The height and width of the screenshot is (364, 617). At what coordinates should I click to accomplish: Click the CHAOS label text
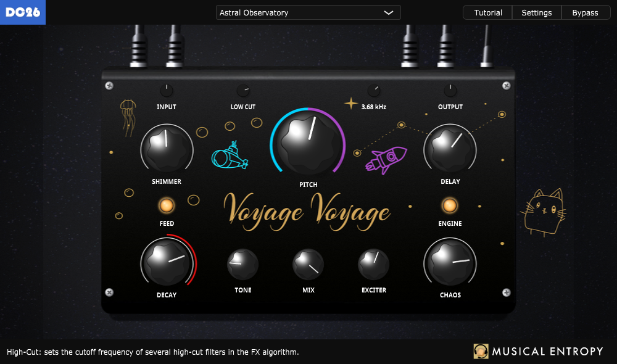pos(450,295)
